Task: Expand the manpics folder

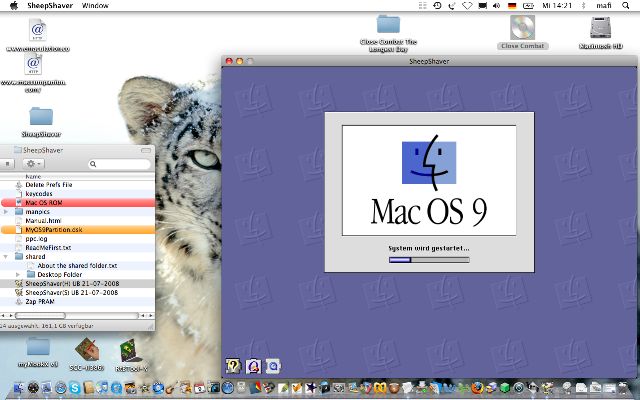Action: click(x=6, y=212)
